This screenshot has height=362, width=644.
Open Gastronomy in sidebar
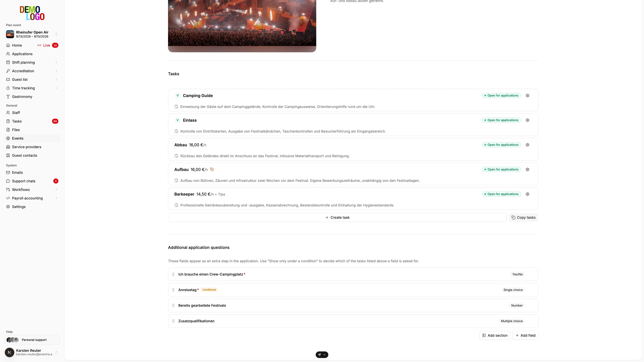(x=32, y=97)
